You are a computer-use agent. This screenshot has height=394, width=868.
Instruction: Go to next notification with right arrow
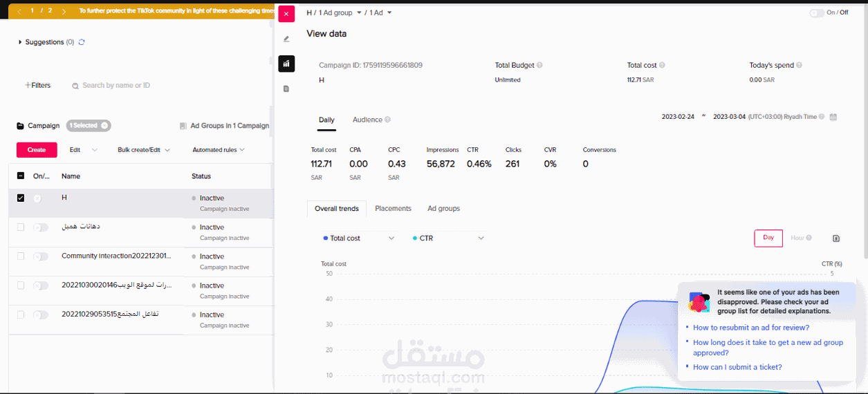tap(64, 11)
